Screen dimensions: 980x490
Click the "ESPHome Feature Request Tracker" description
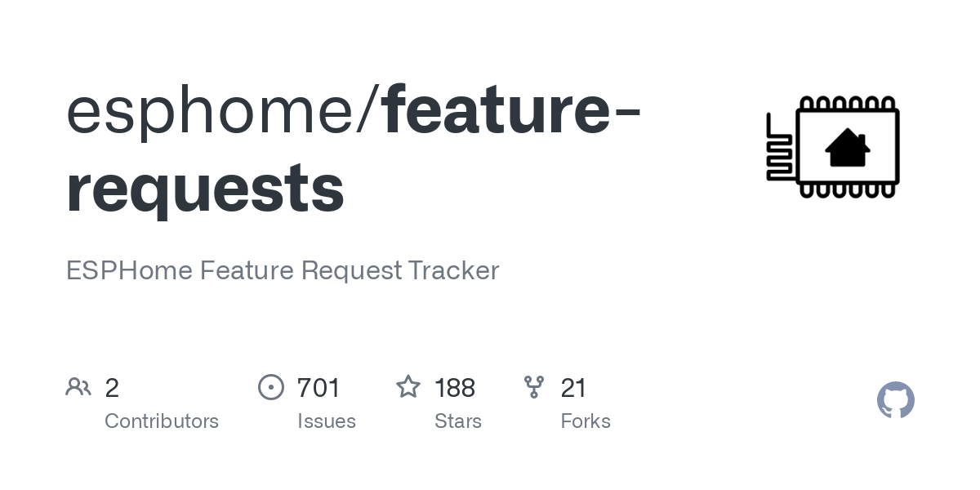(x=283, y=270)
